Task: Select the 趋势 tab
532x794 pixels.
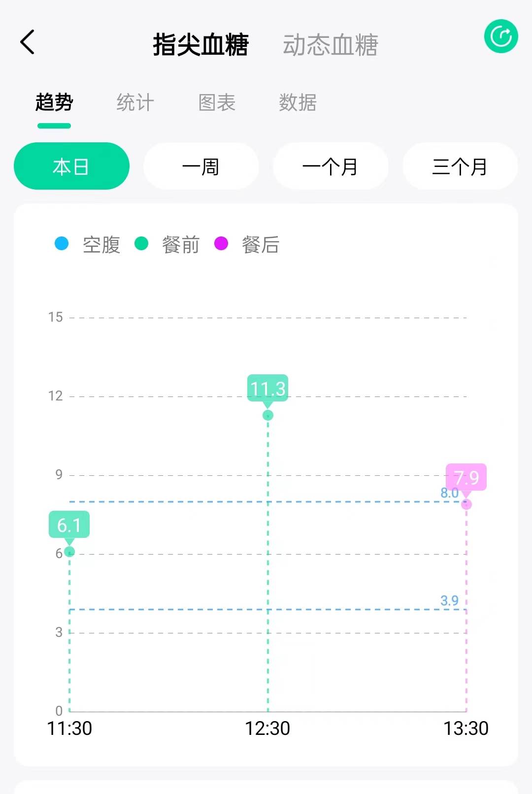Action: click(x=54, y=102)
